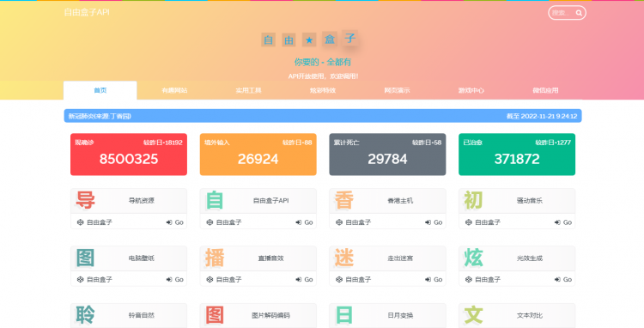Click the 炫 icon for 光效生成
644x328 pixels.
click(473, 258)
